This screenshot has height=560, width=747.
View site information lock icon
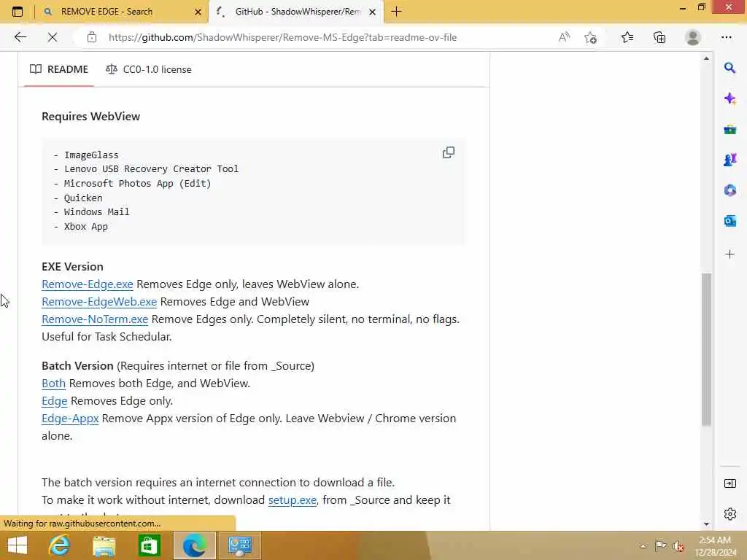tap(92, 37)
